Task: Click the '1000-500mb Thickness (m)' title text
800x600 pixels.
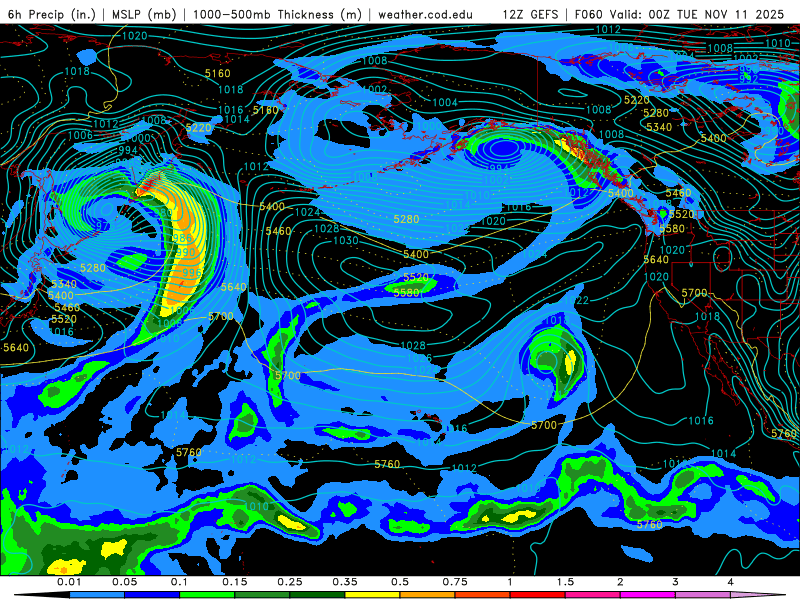Action: [x=277, y=14]
